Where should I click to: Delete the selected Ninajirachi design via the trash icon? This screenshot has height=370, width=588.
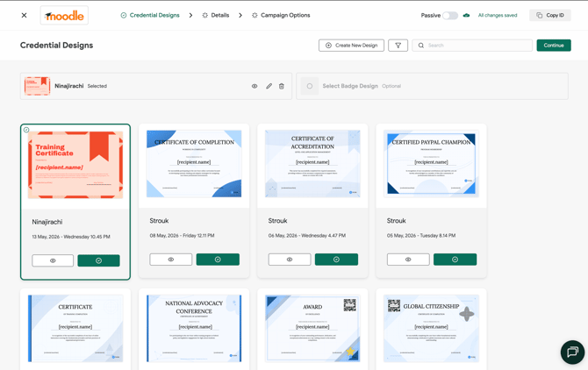[281, 86]
